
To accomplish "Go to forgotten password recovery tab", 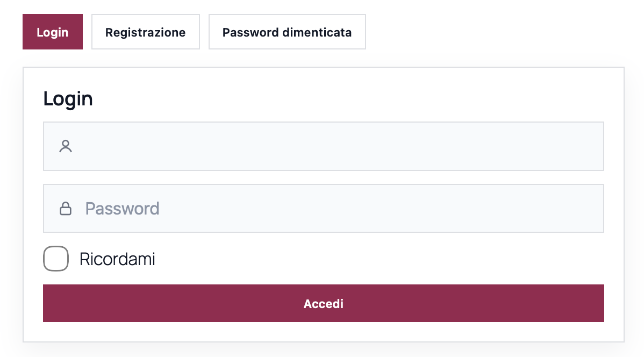I will [287, 32].
